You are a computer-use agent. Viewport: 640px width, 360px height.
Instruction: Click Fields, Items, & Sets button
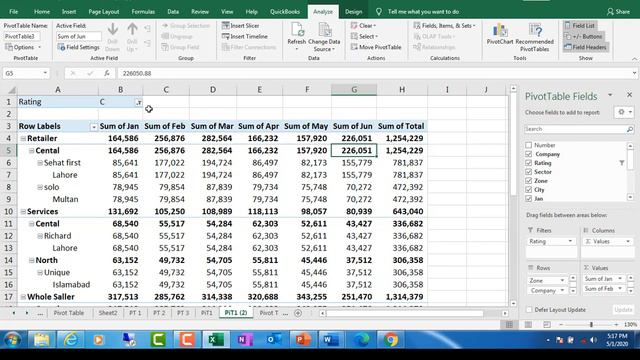pyautogui.click(x=444, y=25)
